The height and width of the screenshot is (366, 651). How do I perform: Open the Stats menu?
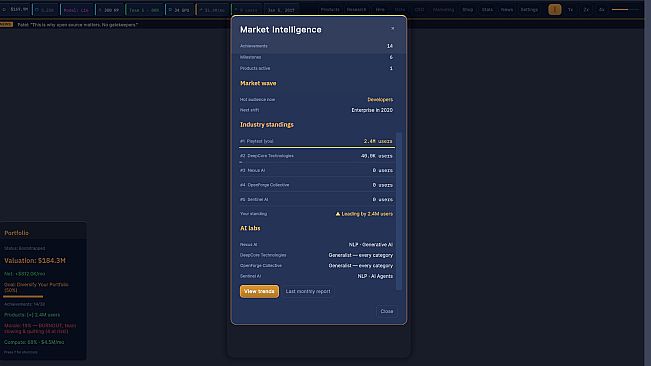coord(487,9)
